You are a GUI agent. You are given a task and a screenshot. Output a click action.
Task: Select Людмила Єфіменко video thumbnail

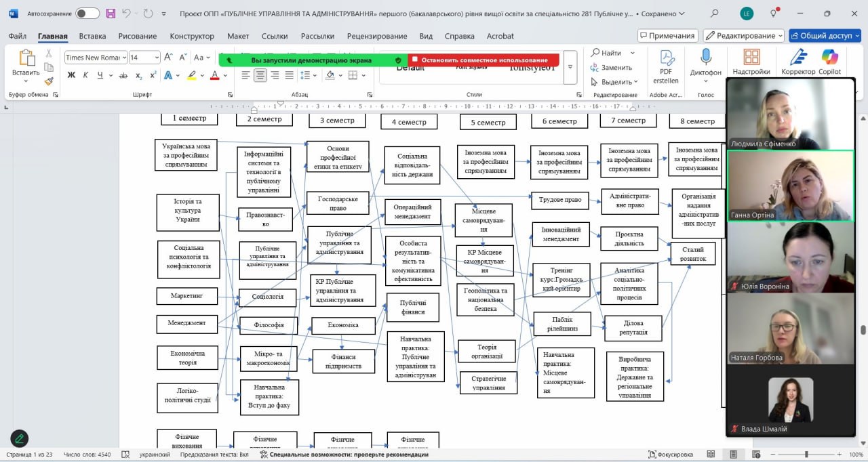(790, 114)
